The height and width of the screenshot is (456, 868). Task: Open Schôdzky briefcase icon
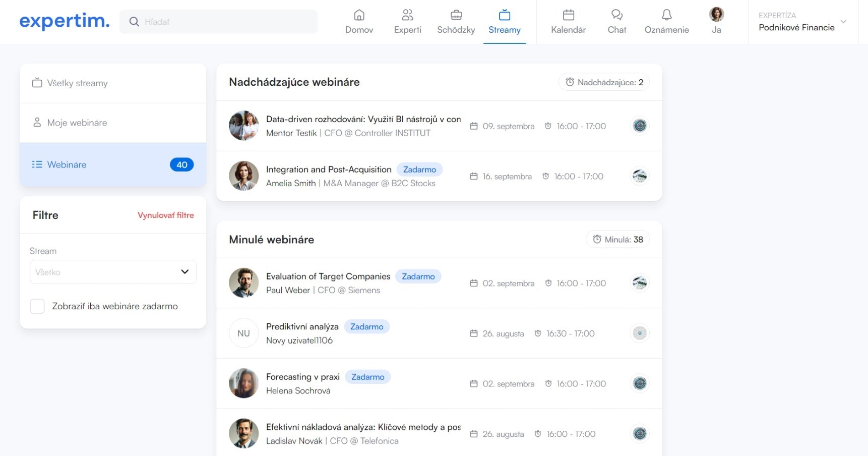(x=456, y=15)
